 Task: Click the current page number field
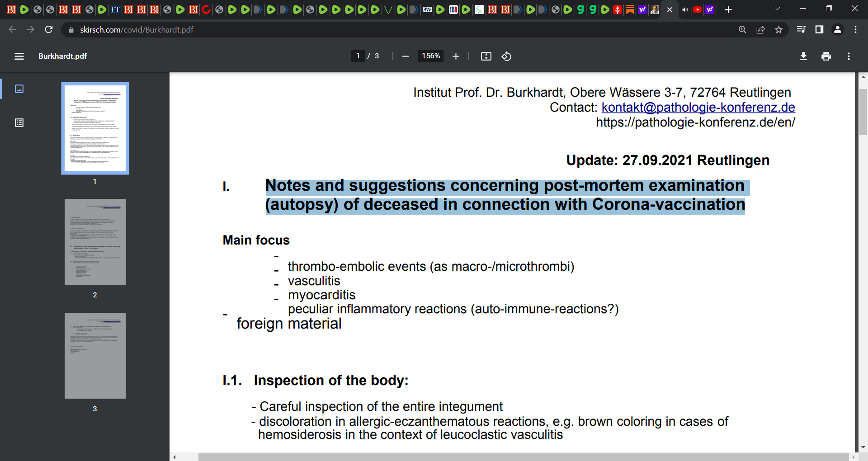click(358, 56)
